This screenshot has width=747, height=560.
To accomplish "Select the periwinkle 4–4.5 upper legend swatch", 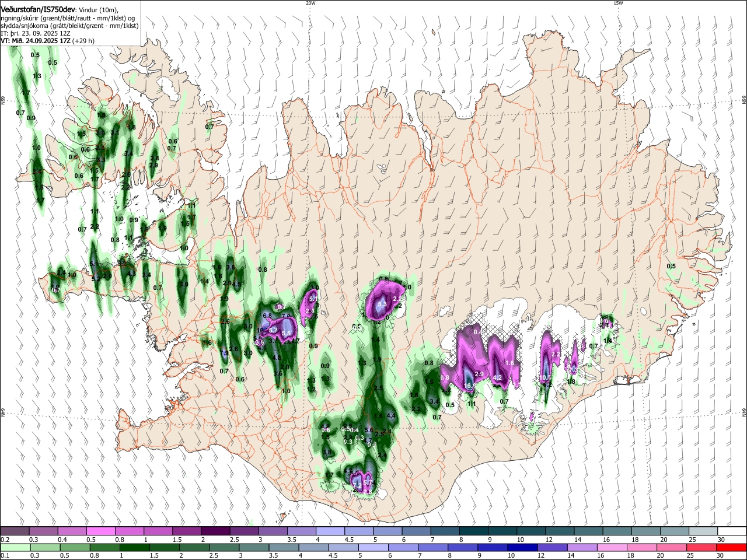I will [x=330, y=531].
